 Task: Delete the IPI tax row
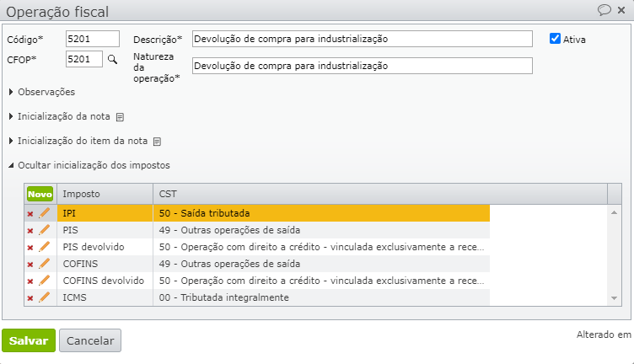click(x=30, y=214)
